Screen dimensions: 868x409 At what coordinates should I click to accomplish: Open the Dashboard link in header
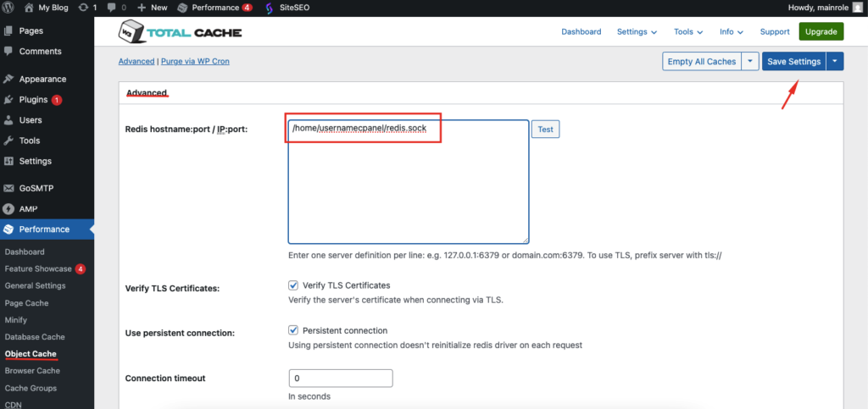coord(581,32)
